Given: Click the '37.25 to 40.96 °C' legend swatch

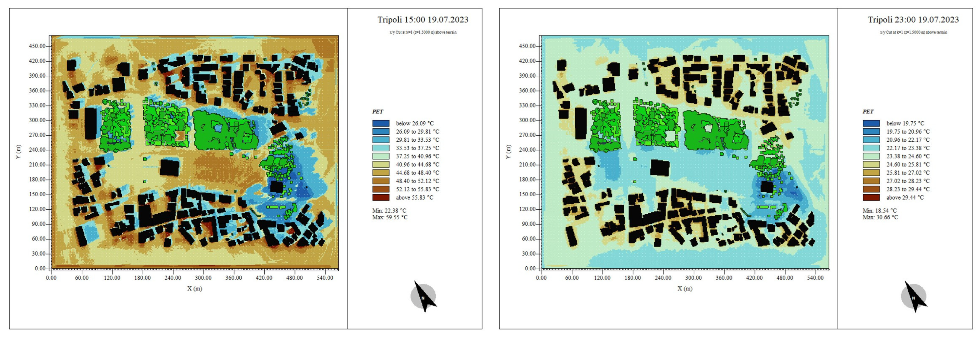Looking at the screenshot, I should 380,156.
